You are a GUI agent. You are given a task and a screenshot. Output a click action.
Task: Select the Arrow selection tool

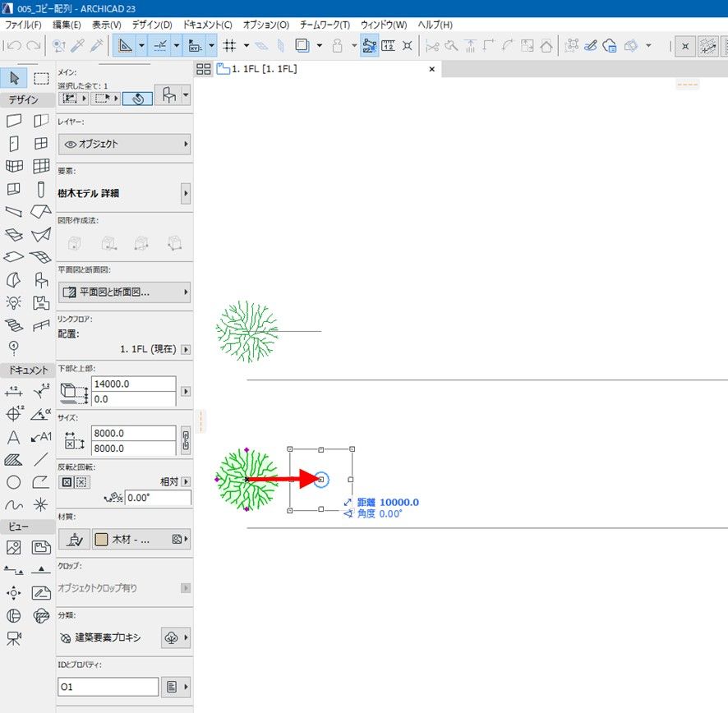[14, 78]
